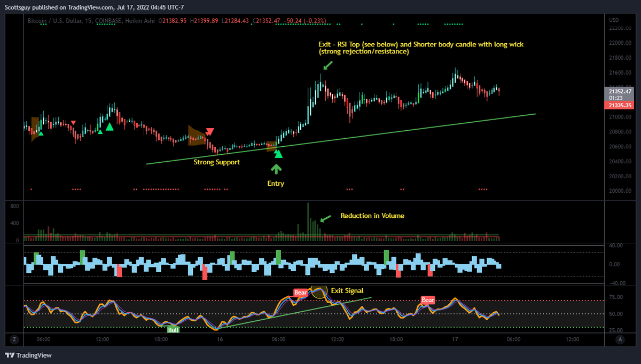Click the 17 date label on time axis

[x=455, y=339]
